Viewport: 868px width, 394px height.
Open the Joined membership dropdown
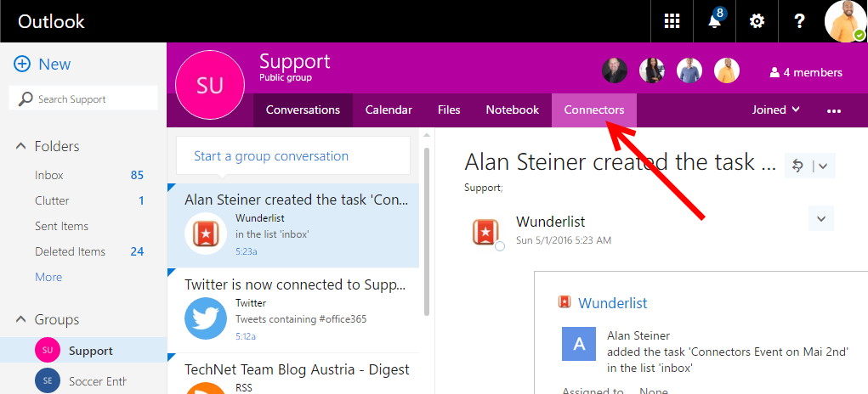pyautogui.click(x=776, y=110)
